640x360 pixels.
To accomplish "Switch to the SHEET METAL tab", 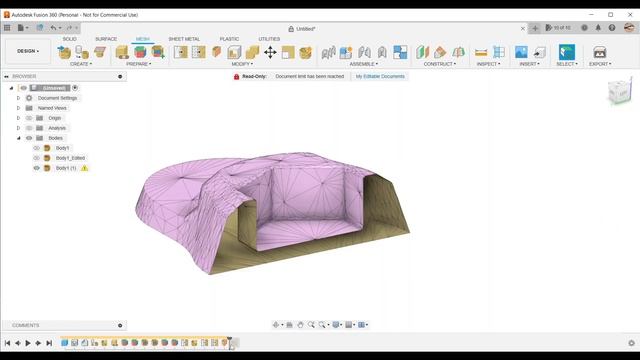I will pos(184,39).
